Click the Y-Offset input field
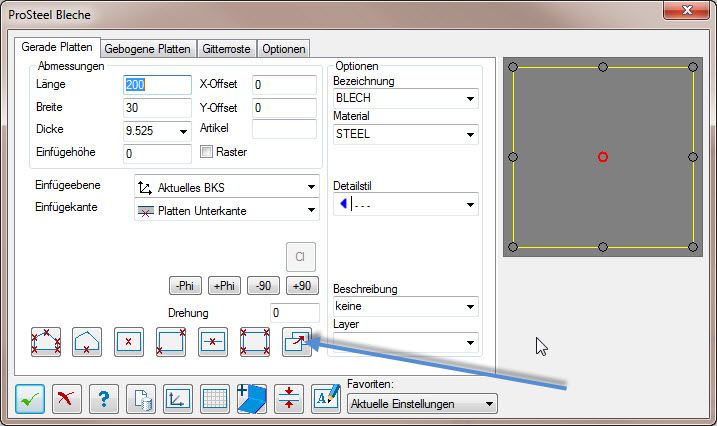The width and height of the screenshot is (717, 426). [x=284, y=108]
